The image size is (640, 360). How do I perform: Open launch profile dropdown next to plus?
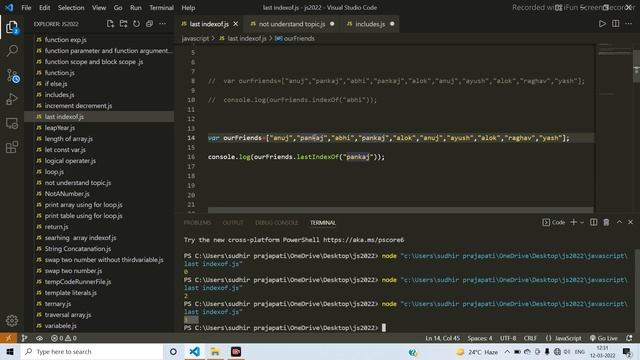[x=582, y=222]
